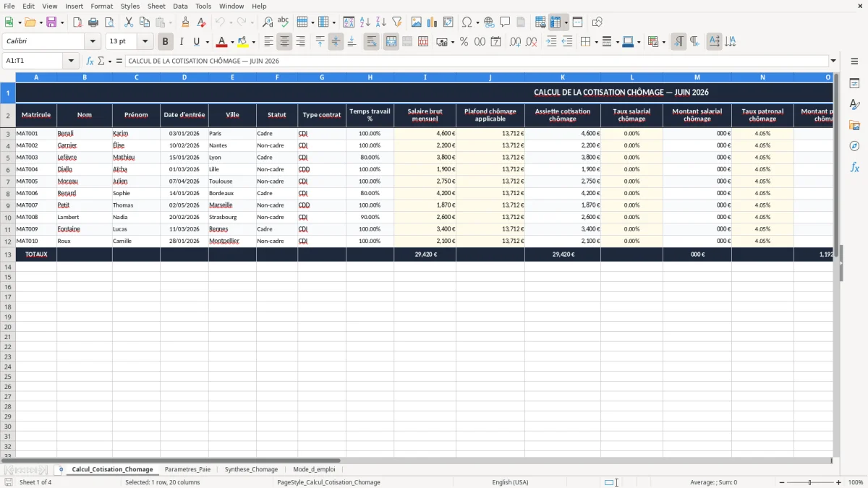Apply yellow background color swatch

tap(243, 42)
